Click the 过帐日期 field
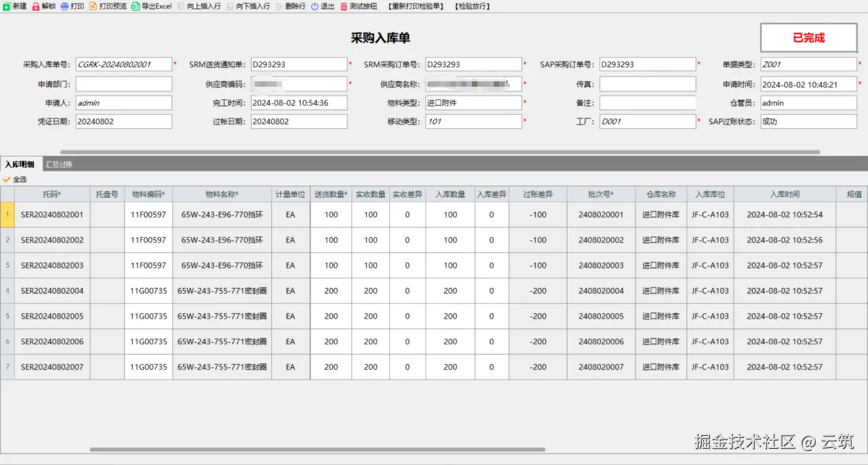868x465 pixels. point(299,121)
